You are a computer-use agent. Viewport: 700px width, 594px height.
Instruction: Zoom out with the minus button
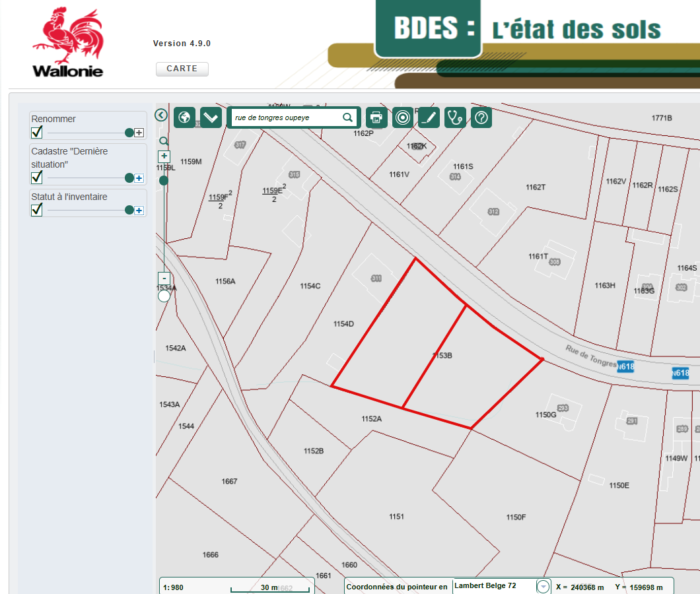point(164,278)
